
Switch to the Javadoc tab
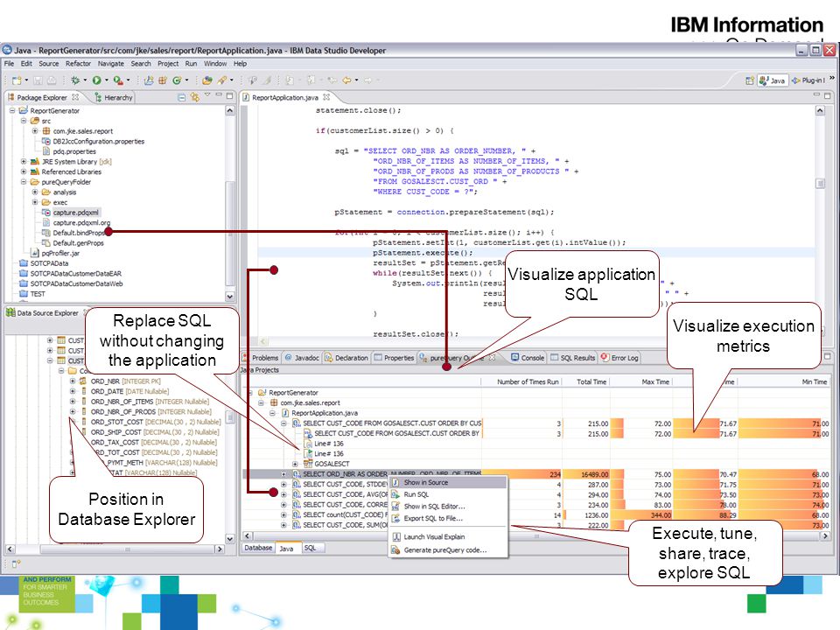pos(302,357)
